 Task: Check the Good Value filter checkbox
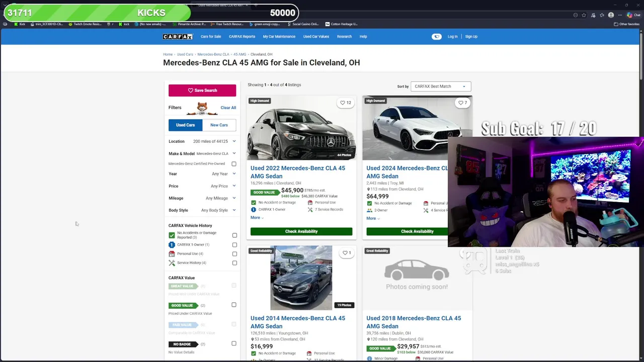pos(234,305)
